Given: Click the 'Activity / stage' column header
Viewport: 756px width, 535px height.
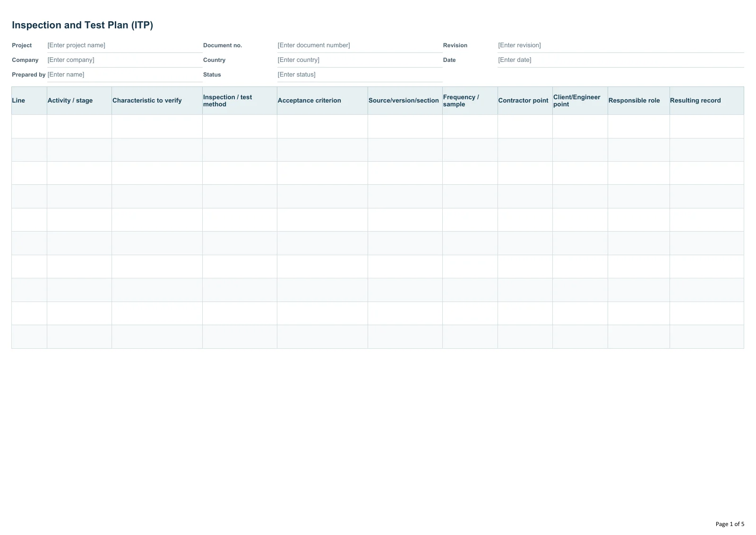Looking at the screenshot, I should pyautogui.click(x=79, y=101).
